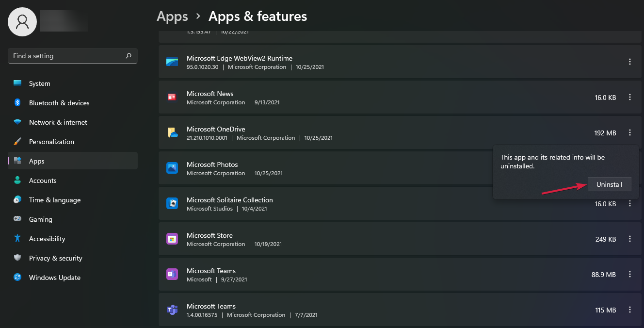
Task: Click the user profile avatar icon
Action: [x=22, y=22]
